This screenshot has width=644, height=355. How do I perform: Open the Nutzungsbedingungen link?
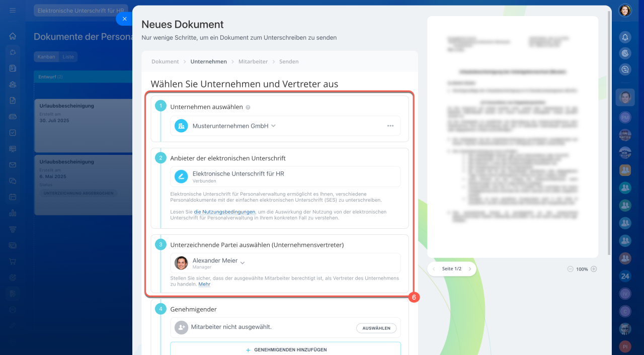tap(224, 212)
